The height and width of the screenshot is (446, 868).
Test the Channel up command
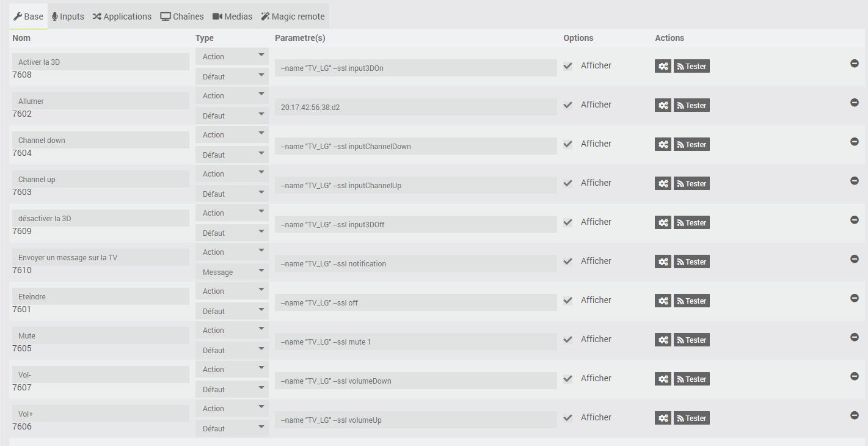691,184
